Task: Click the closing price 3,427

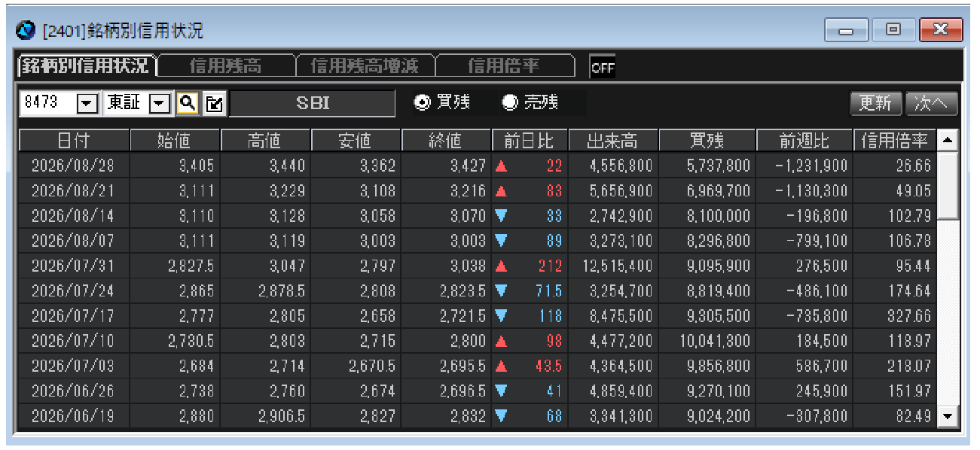Action: pyautogui.click(x=468, y=166)
